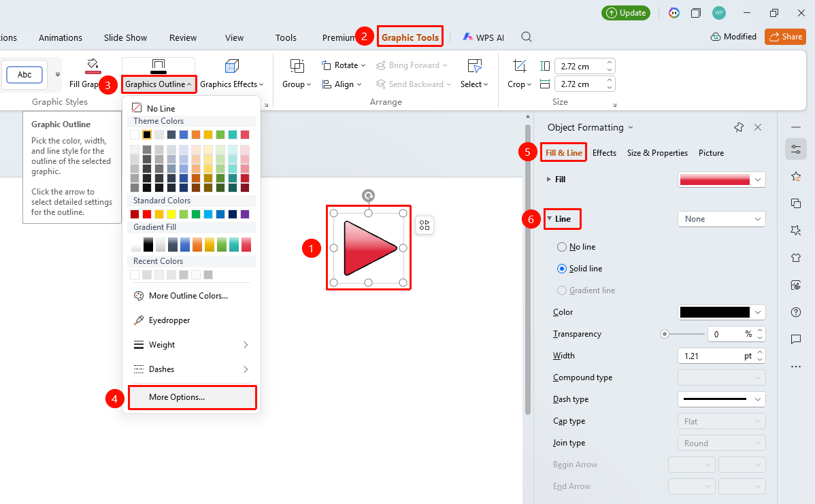This screenshot has height=504, width=815.
Task: Click the search magnifier icon
Action: [527, 37]
